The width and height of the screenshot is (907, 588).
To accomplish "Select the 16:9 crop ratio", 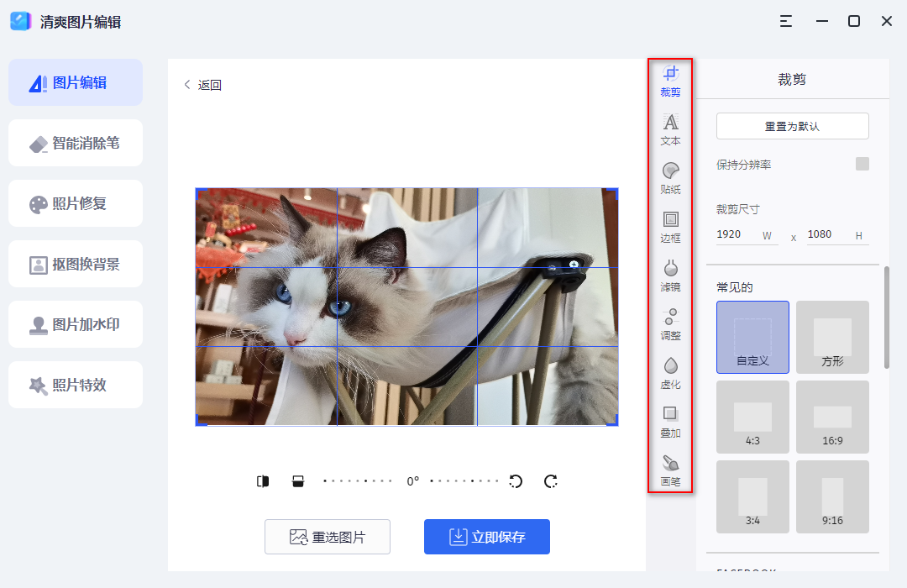I will pyautogui.click(x=832, y=417).
